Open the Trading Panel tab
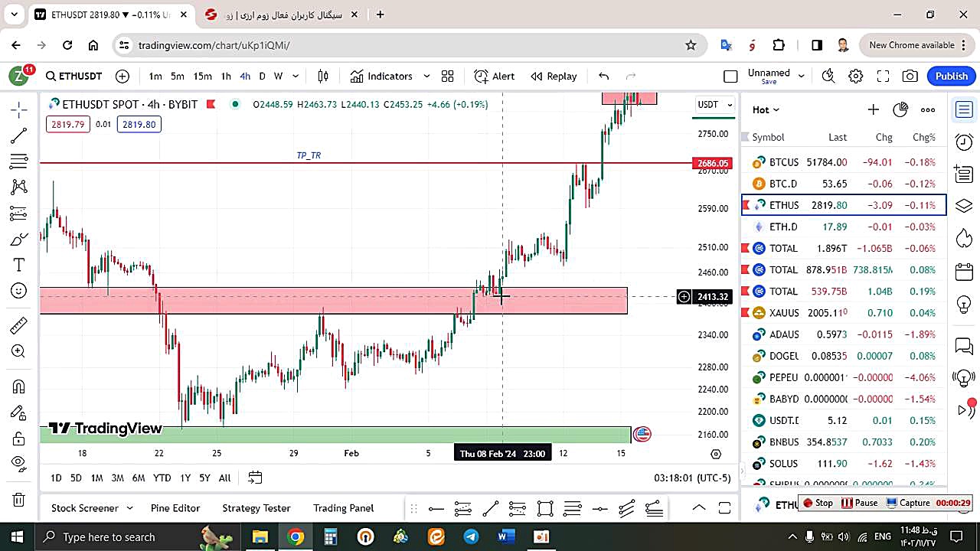The image size is (980, 551). click(x=343, y=507)
